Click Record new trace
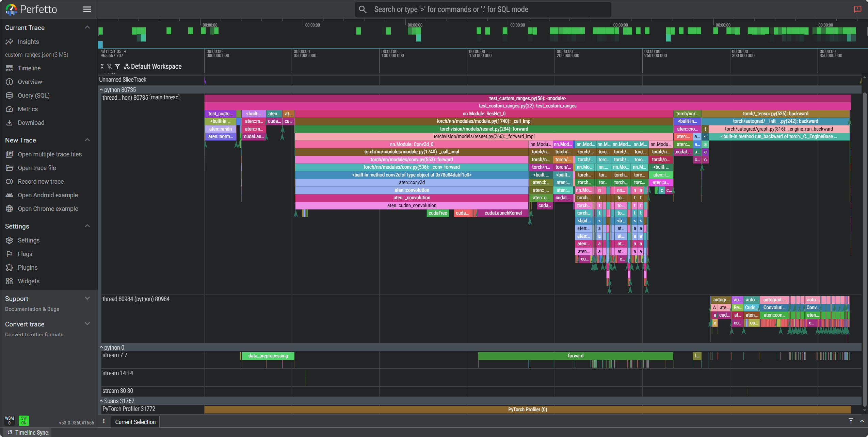868x437 pixels. [x=41, y=182]
